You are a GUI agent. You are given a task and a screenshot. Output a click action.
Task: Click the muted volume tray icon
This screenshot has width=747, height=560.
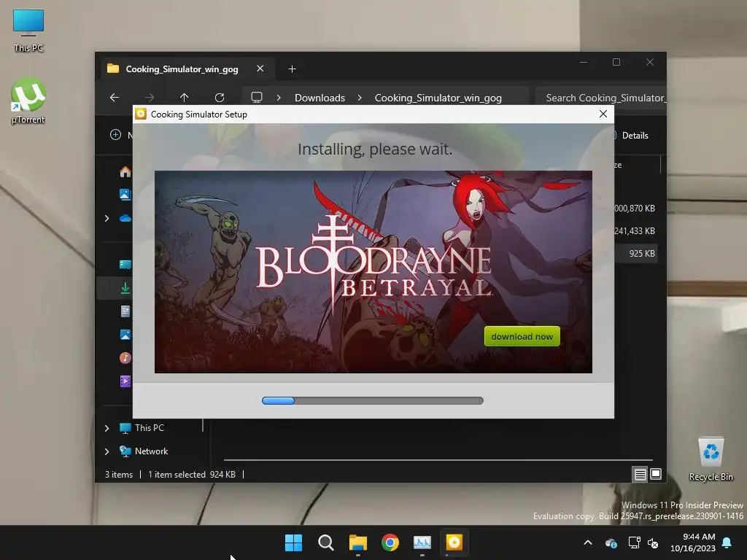(x=653, y=542)
